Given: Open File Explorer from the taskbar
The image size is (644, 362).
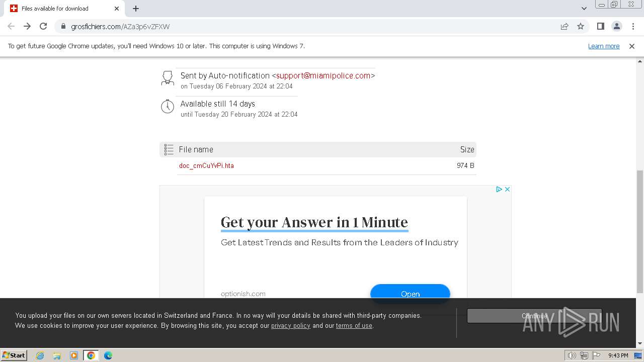Looking at the screenshot, I should click(57, 355).
